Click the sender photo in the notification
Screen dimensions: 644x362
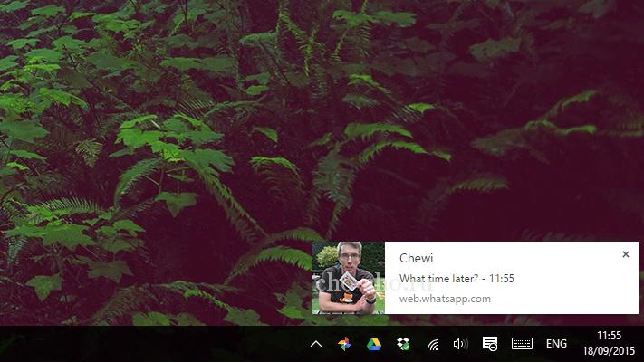(349, 278)
